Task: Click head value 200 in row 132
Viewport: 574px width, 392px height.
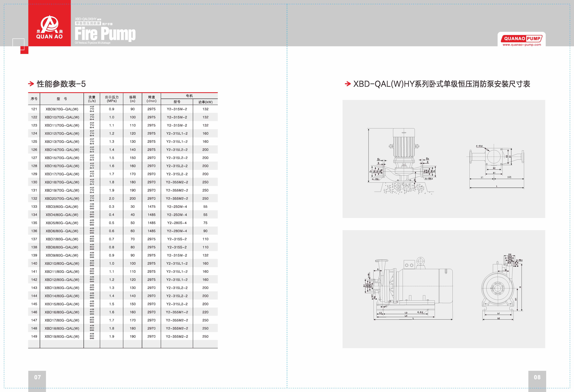Action: pyautogui.click(x=133, y=199)
